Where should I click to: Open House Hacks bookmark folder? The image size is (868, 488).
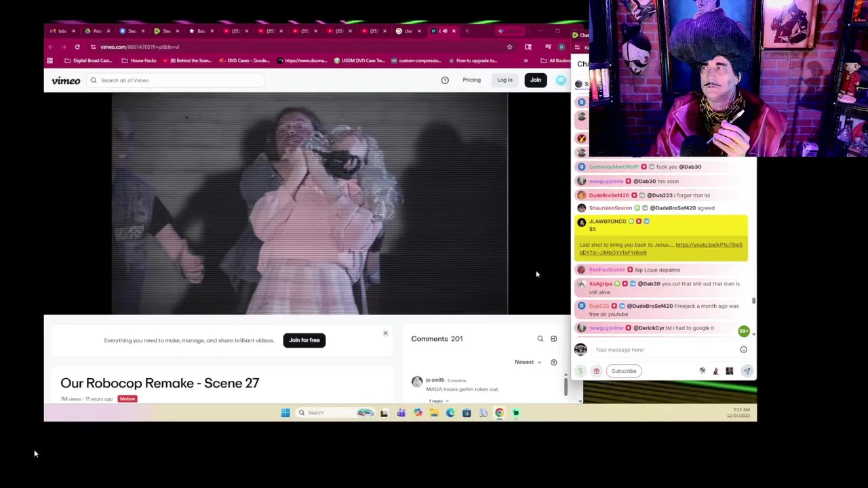[139, 60]
